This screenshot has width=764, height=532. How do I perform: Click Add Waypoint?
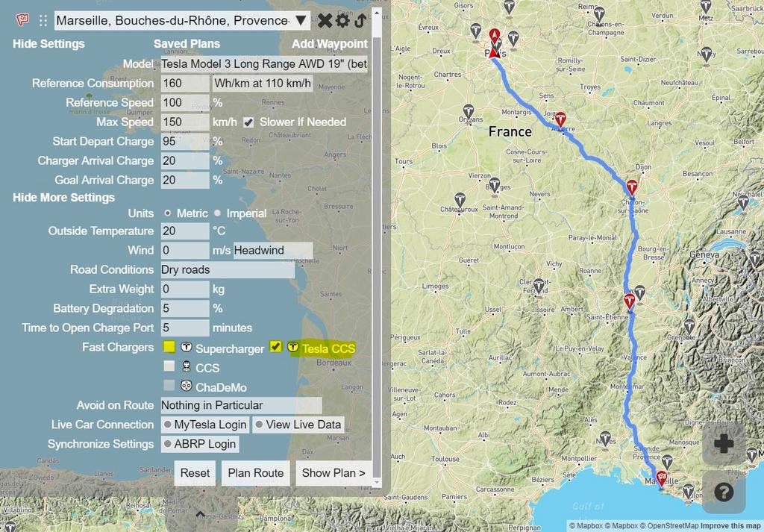(330, 44)
